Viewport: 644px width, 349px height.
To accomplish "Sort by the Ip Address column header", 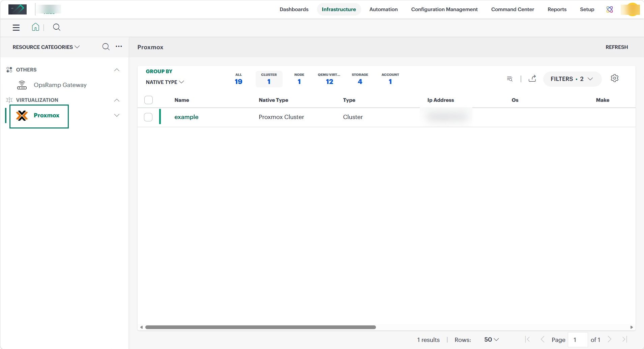I will (441, 100).
